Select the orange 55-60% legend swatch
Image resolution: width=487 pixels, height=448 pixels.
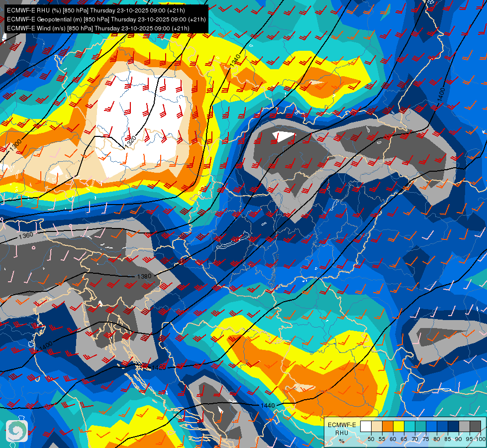388,426
